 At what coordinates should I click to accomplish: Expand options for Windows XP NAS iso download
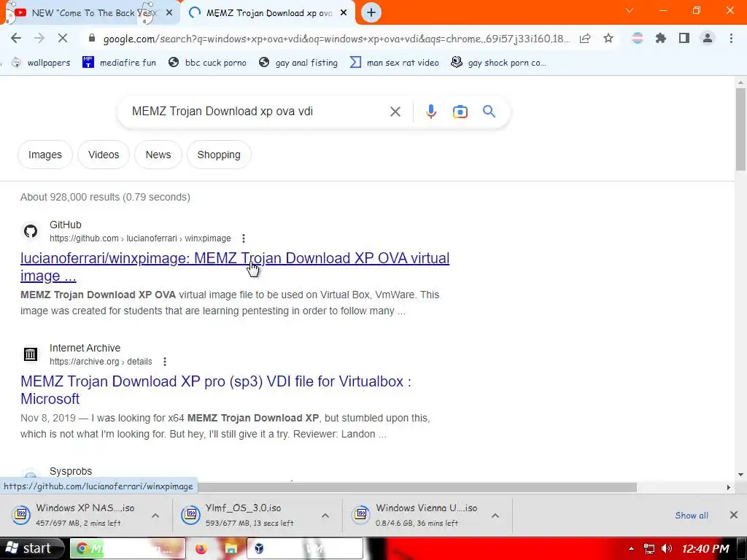pyautogui.click(x=155, y=516)
